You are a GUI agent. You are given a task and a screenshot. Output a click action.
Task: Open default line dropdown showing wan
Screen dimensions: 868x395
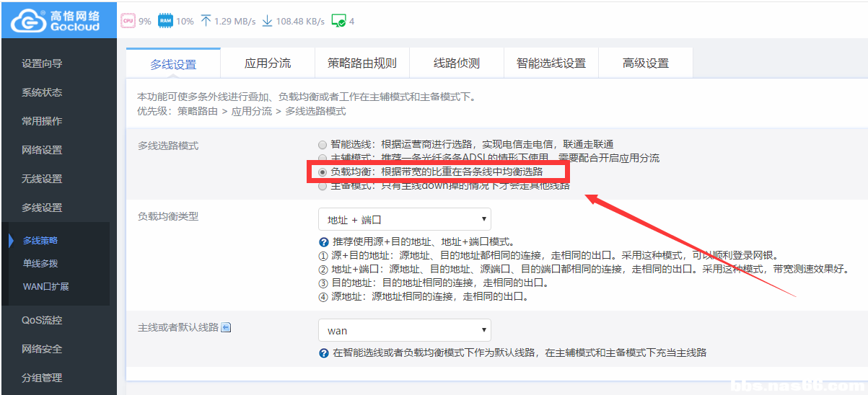tap(405, 331)
